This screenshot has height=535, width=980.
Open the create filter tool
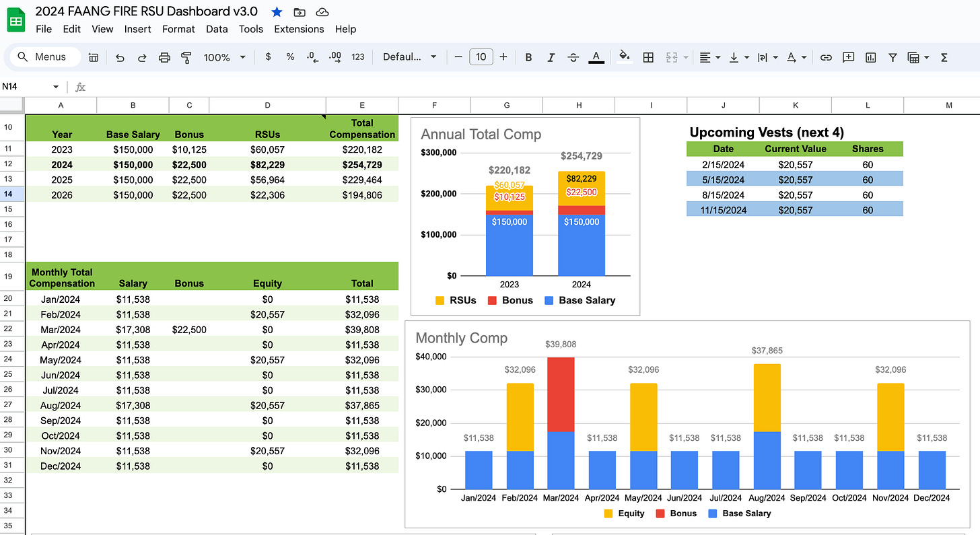click(893, 57)
